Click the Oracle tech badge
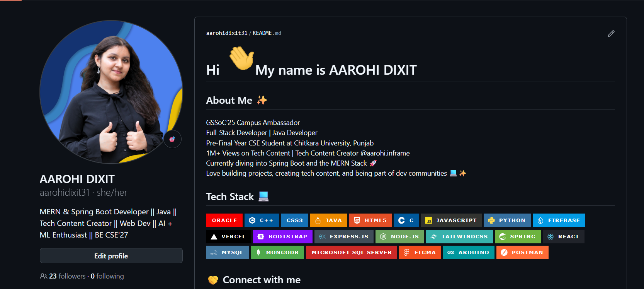 pos(224,220)
